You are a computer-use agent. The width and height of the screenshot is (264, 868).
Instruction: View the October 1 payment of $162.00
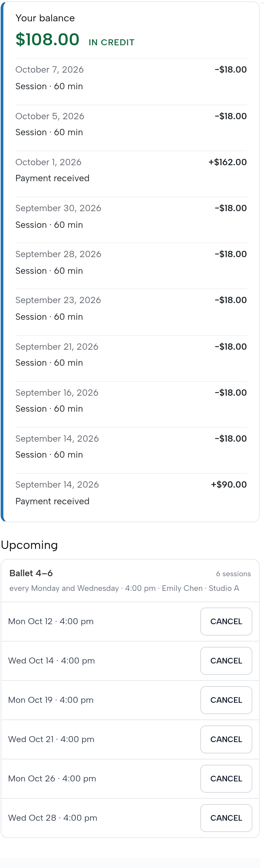[131, 174]
